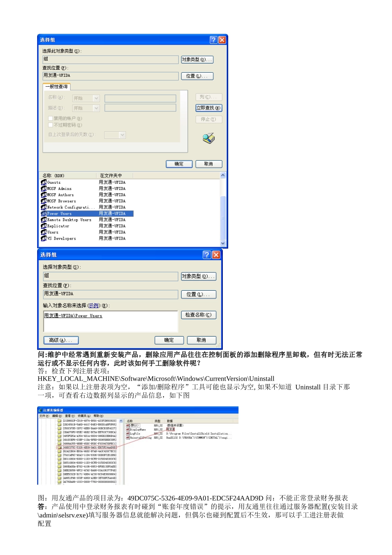The image size is (392, 555).
Task: Click folder icon of key {AC76BA86-1033...}
Action: point(59,481)
